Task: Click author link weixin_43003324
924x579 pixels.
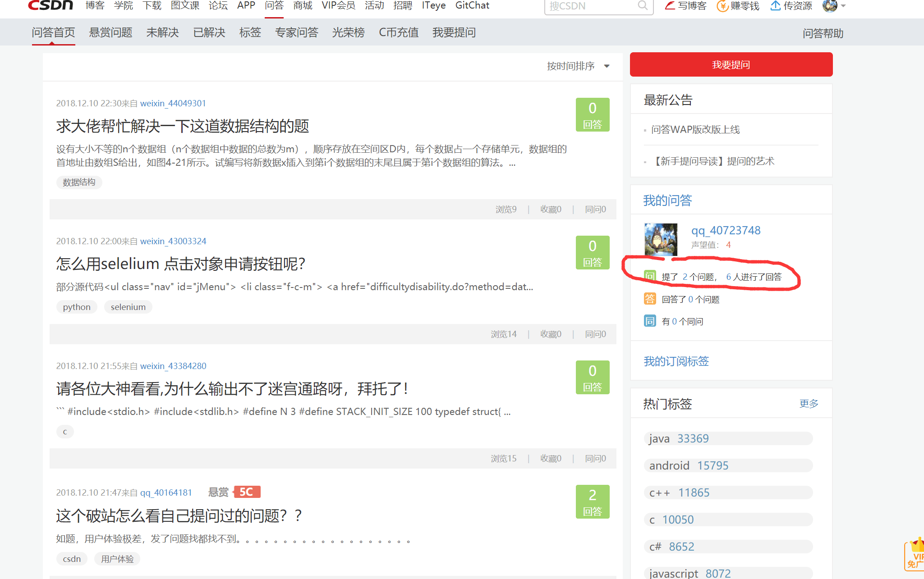Action: pyautogui.click(x=173, y=241)
